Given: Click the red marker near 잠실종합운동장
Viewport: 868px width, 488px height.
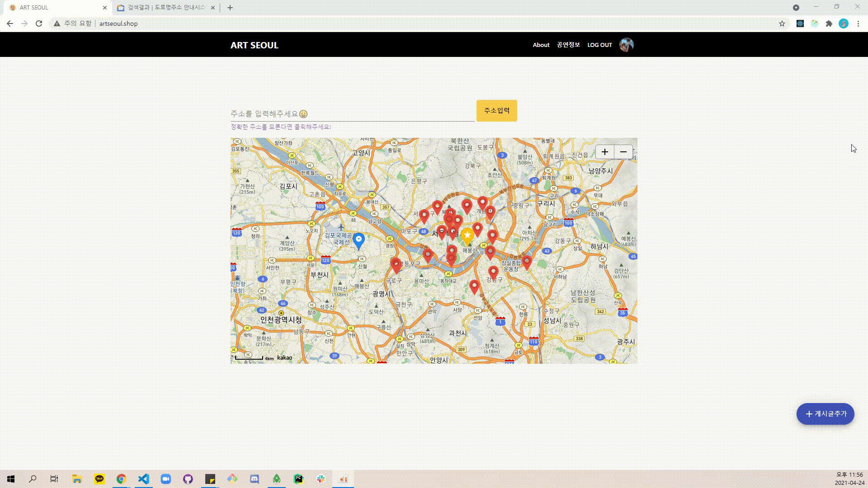Looking at the screenshot, I should point(527,262).
